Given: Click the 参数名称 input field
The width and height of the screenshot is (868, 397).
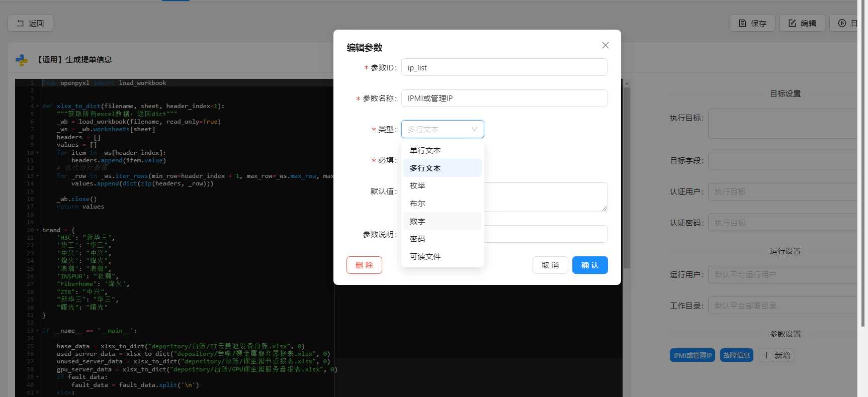Looking at the screenshot, I should pyautogui.click(x=504, y=98).
